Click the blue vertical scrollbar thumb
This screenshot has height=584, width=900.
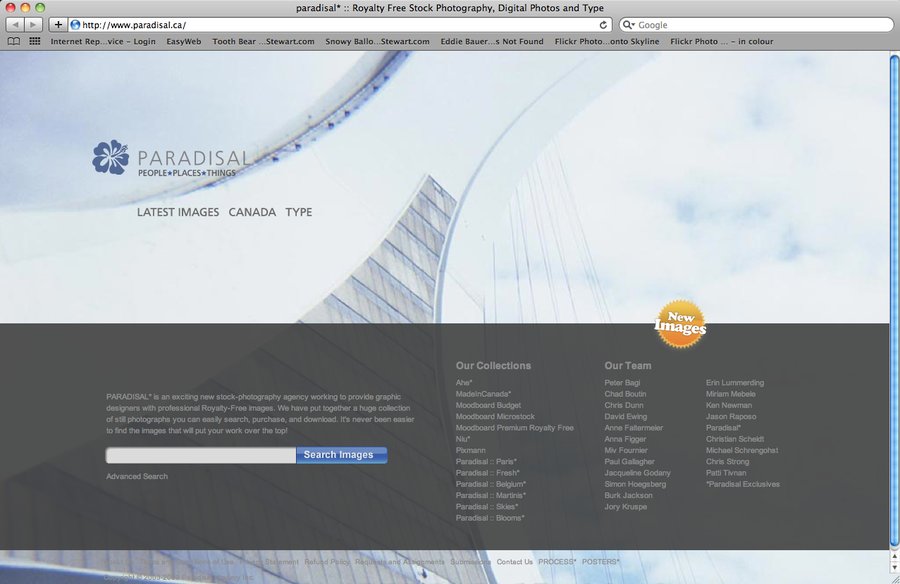894,301
